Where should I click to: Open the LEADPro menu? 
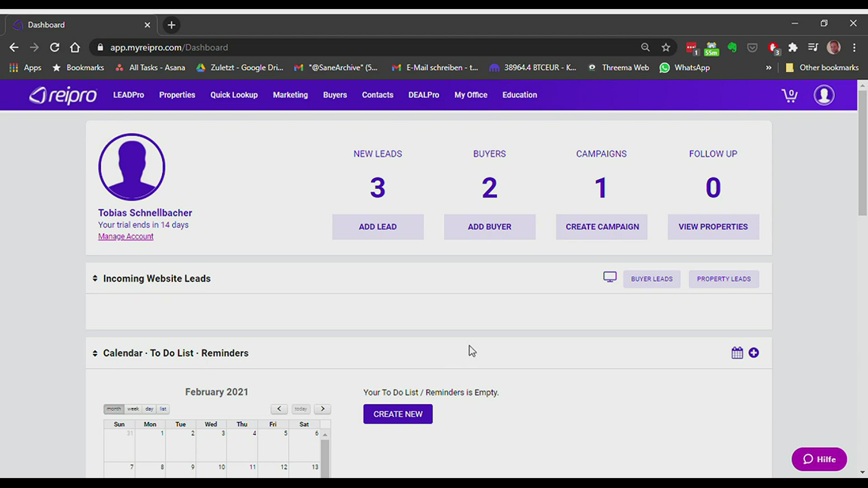[x=128, y=95]
